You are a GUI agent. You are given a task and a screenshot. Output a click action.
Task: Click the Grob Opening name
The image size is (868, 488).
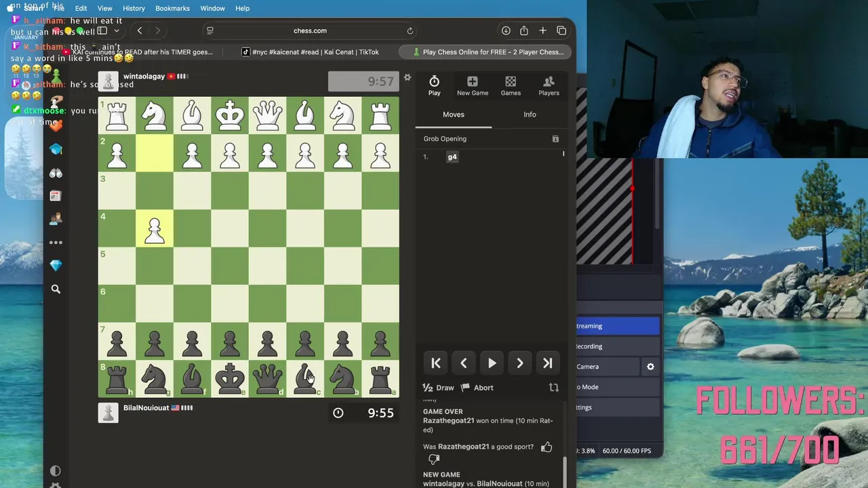point(445,139)
